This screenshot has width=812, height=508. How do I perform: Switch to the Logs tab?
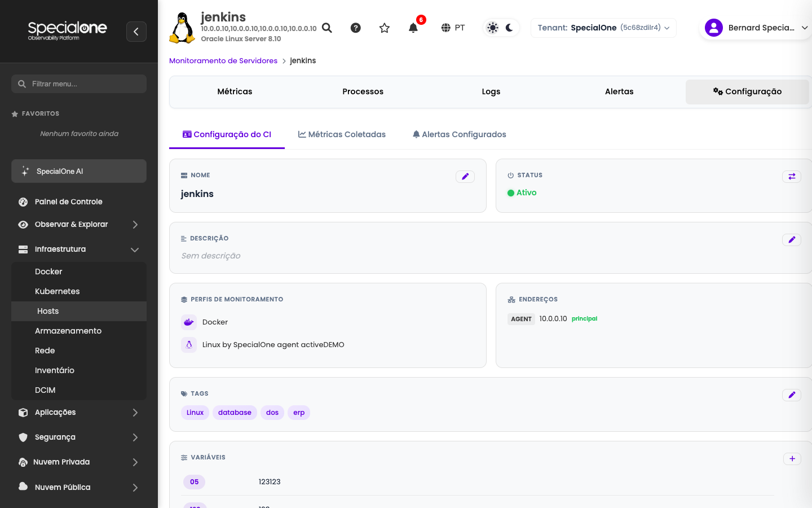point(491,91)
